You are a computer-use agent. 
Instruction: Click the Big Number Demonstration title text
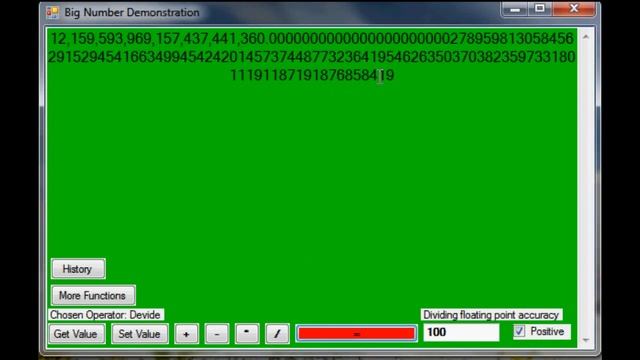click(x=132, y=12)
